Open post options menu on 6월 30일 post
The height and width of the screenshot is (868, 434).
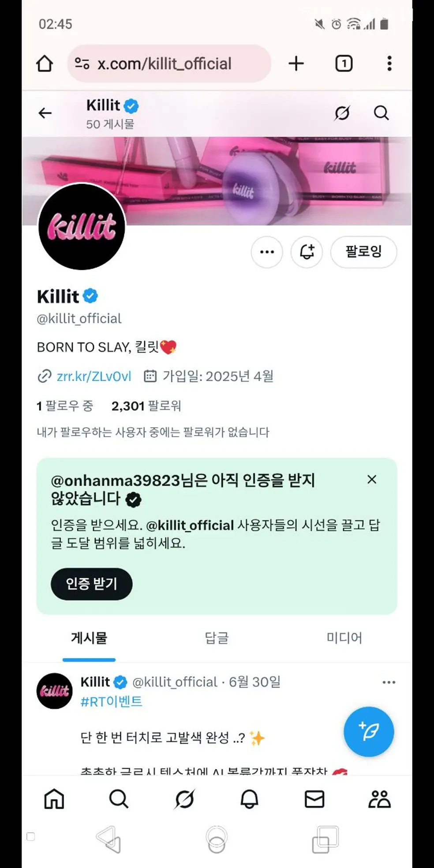(x=389, y=682)
